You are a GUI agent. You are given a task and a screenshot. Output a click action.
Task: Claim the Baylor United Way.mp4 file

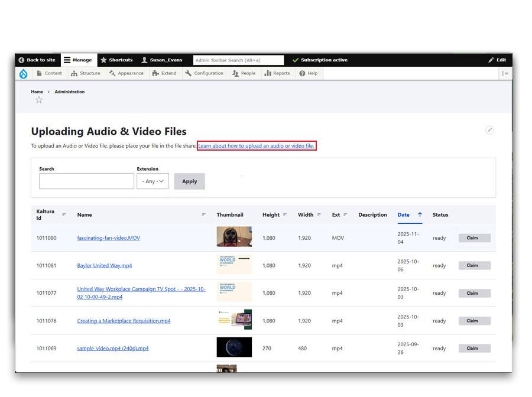point(474,265)
